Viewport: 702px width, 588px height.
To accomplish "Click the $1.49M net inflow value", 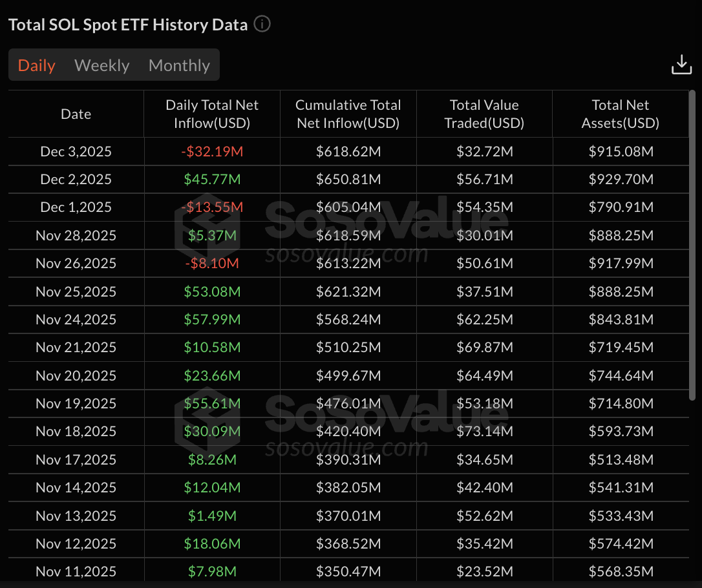I will click(x=212, y=516).
